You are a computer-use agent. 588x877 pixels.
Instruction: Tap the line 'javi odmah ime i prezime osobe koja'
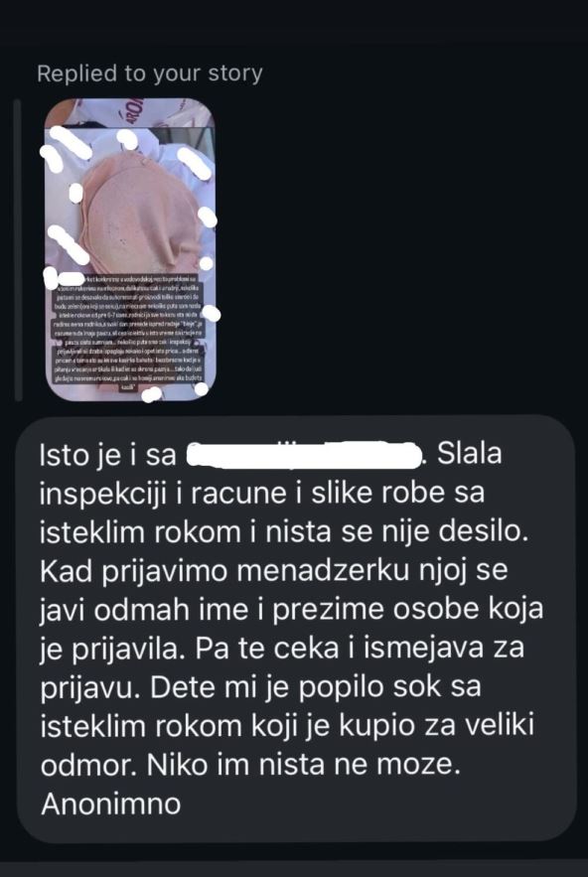(x=291, y=610)
